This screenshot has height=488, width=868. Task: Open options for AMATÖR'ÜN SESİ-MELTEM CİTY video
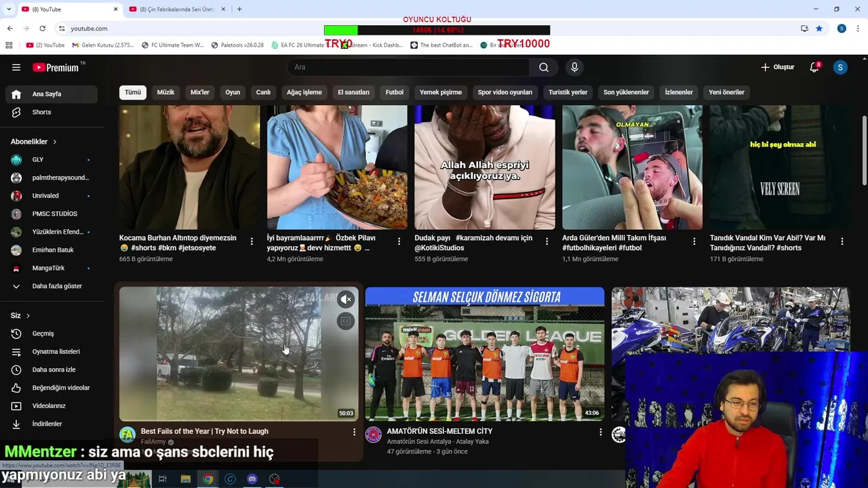coord(600,432)
